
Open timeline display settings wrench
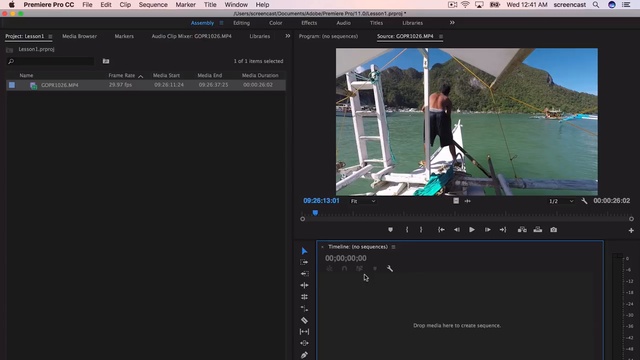pos(390,268)
